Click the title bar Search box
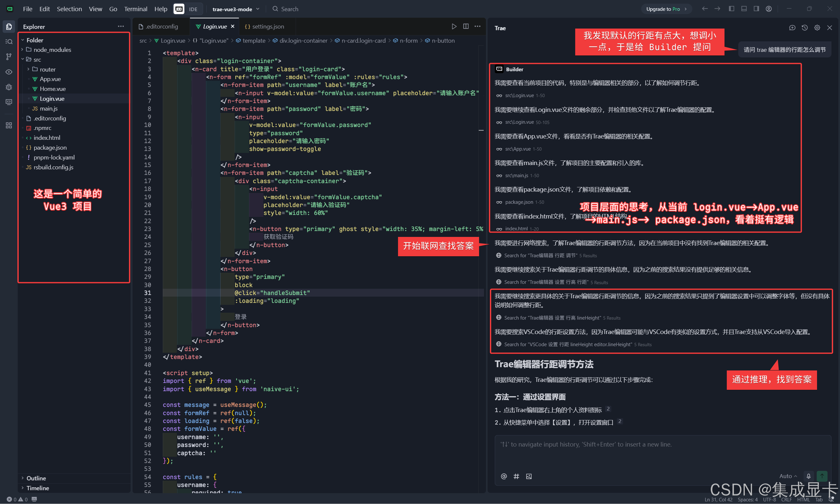 [285, 9]
